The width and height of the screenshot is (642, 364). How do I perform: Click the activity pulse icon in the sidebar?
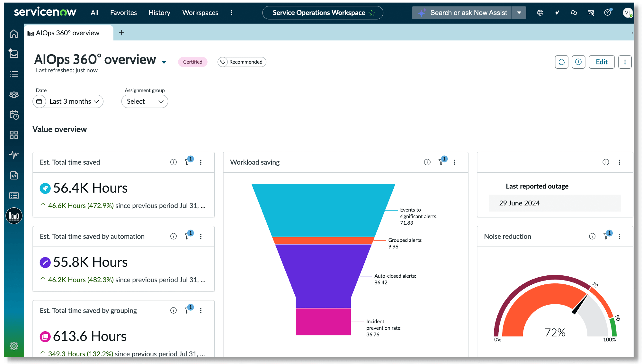pyautogui.click(x=14, y=155)
